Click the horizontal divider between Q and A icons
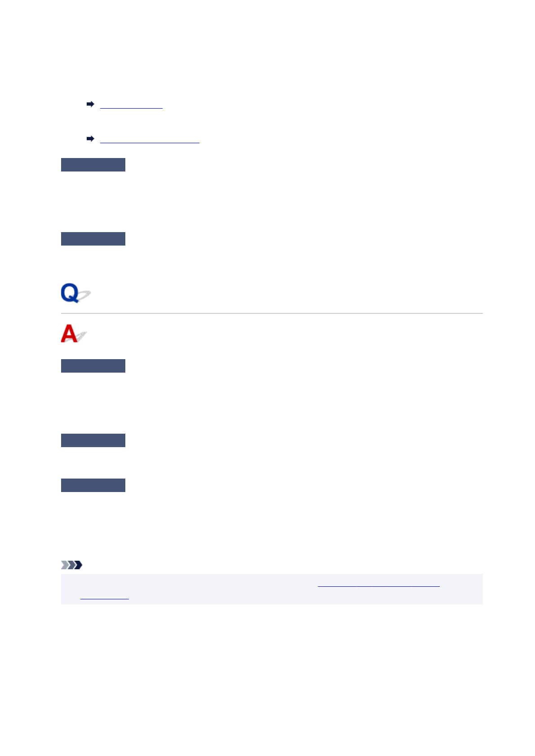Screen dimensions: 535x756 point(271,313)
